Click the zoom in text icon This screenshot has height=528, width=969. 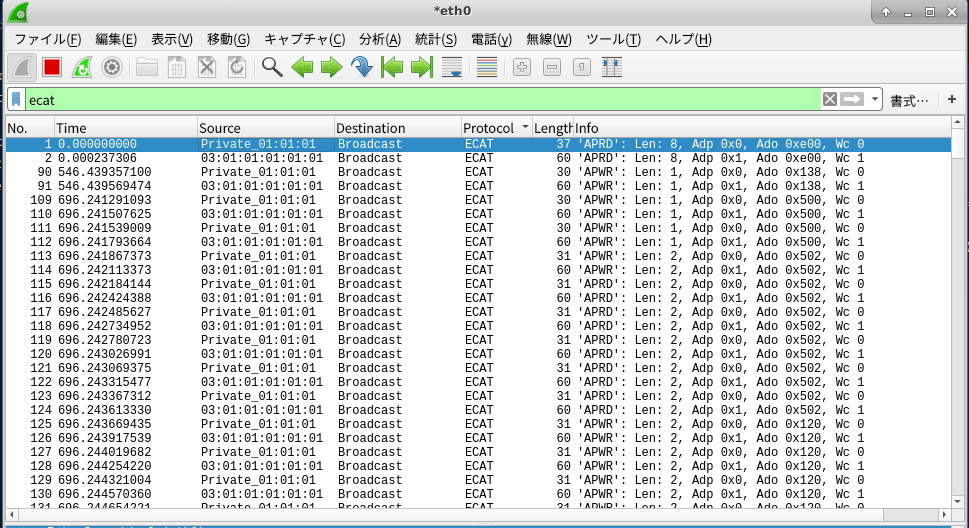pyautogui.click(x=522, y=67)
